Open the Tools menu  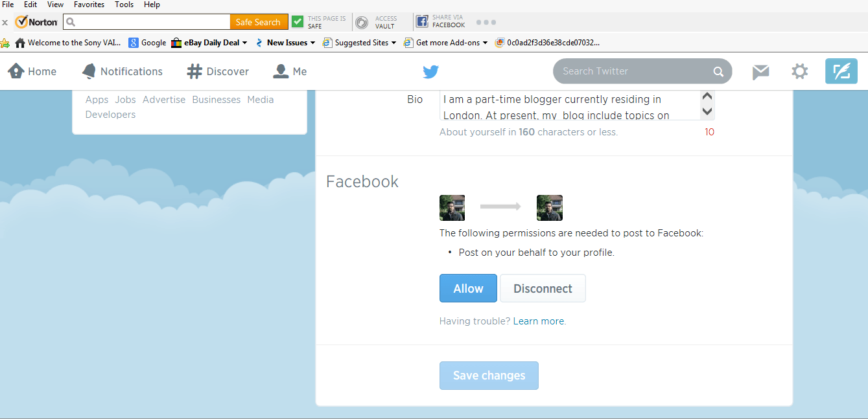coord(124,5)
